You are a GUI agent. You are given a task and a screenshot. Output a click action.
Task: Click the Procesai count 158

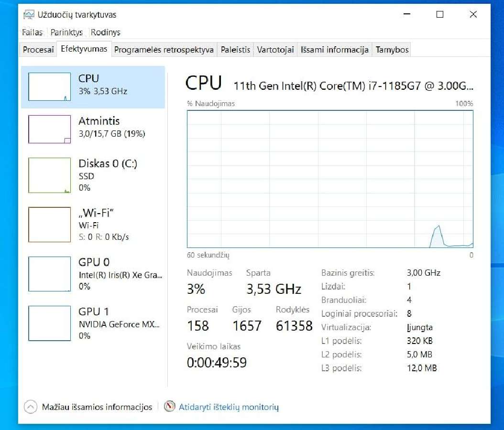[198, 326]
